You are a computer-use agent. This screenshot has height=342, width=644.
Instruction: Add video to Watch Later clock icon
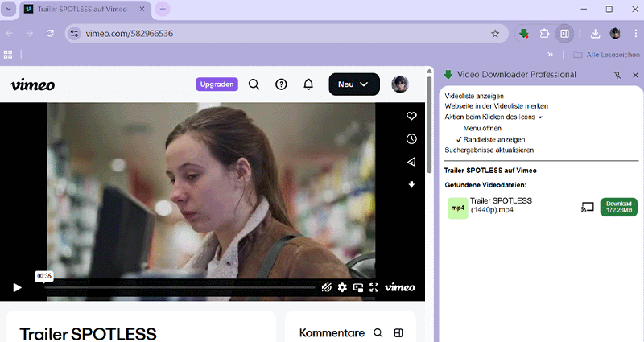[x=411, y=138]
